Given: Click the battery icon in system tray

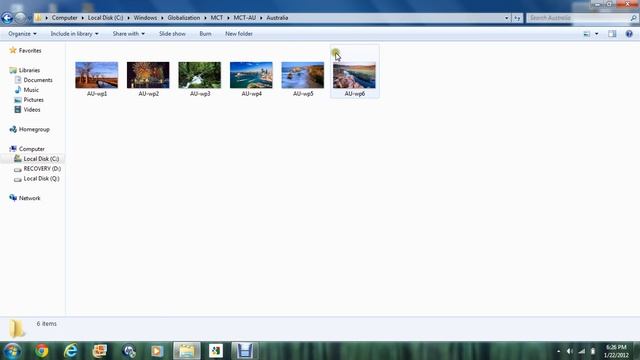Looking at the screenshot, I should 593,351.
